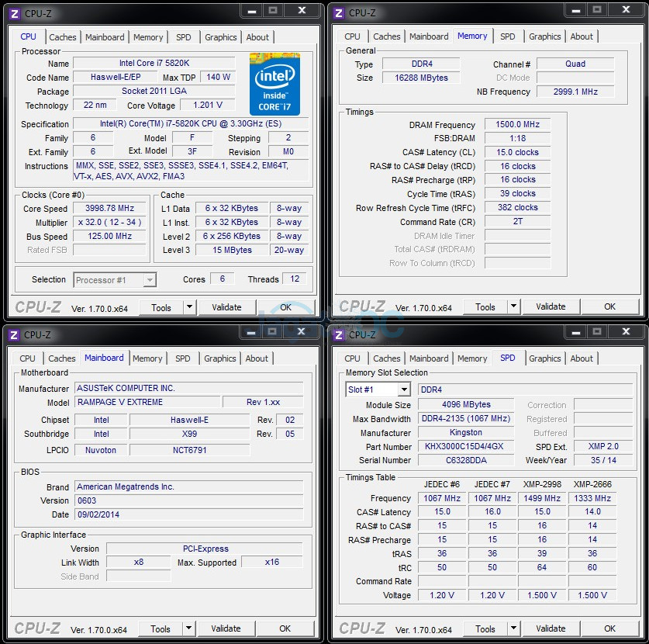Open the Memory tab in the CPU window
649x644 pixels.
click(x=148, y=37)
